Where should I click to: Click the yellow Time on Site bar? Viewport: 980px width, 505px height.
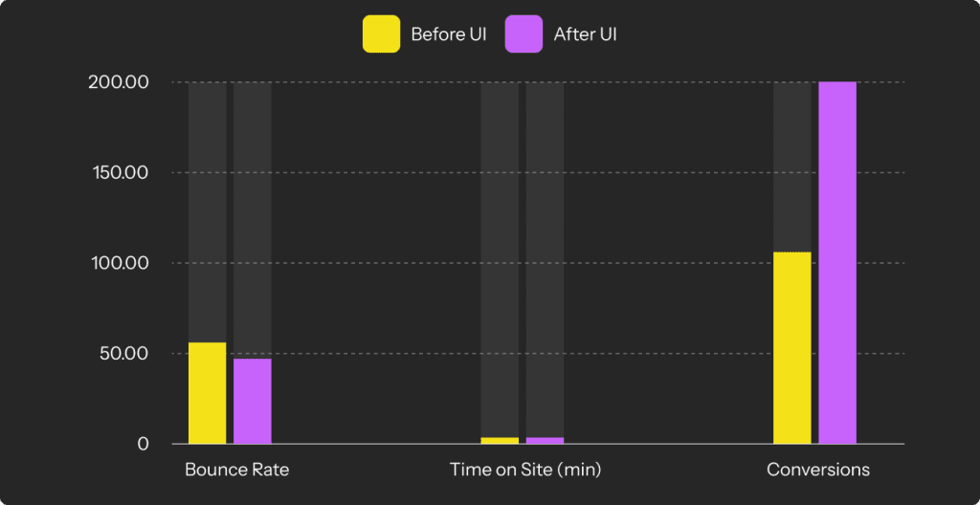500,440
